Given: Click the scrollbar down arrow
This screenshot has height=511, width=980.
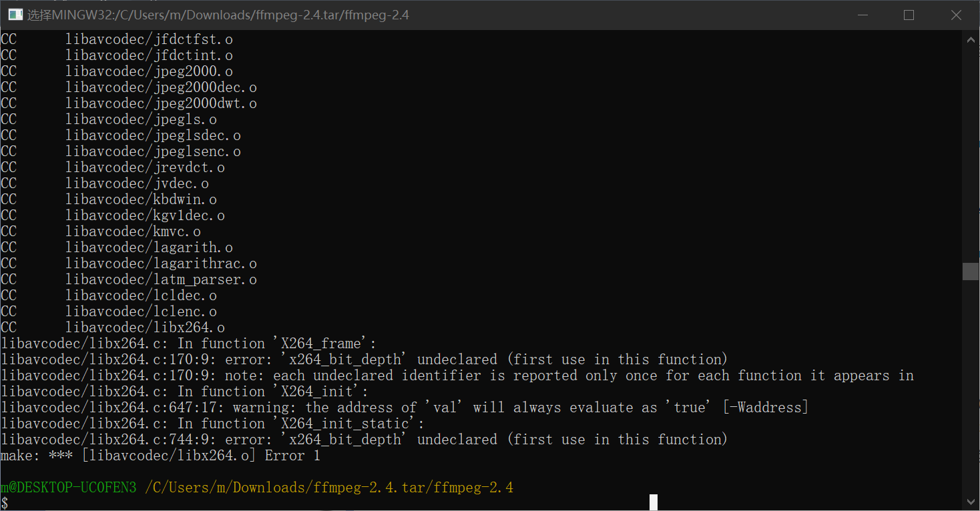Looking at the screenshot, I should click(x=971, y=502).
